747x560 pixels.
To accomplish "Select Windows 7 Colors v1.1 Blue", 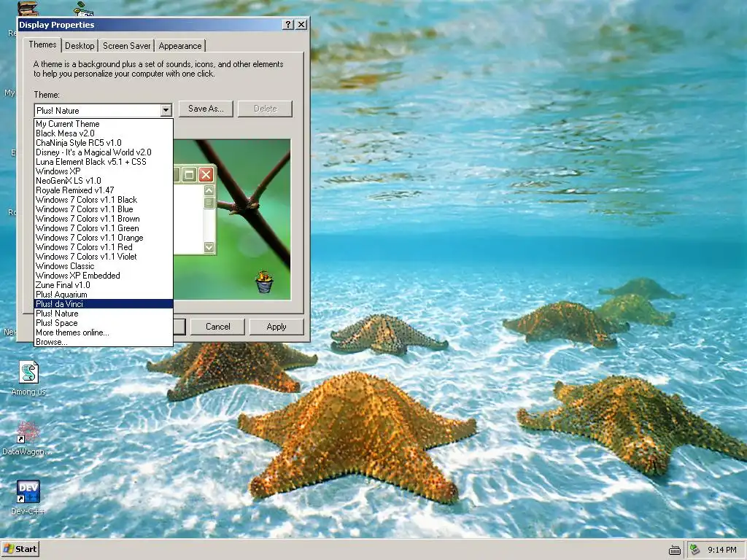I will (104, 209).
